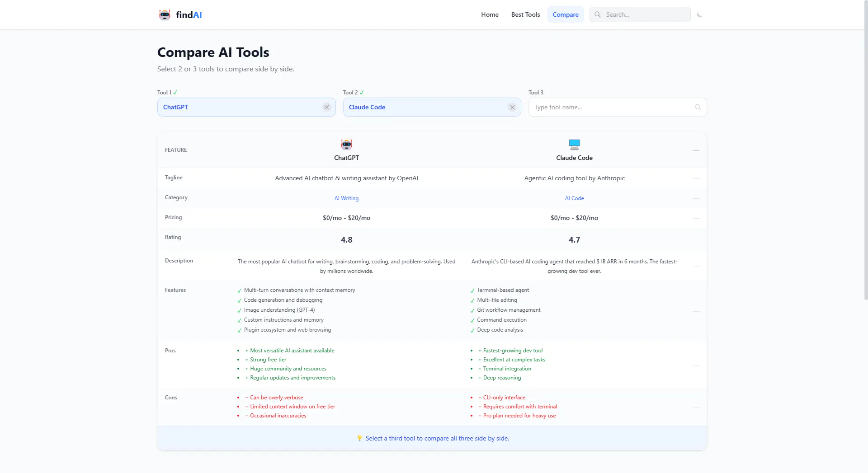The image size is (868, 473).
Task: Click 'Fastest-growing dev tool' pro
Action: 513,351
